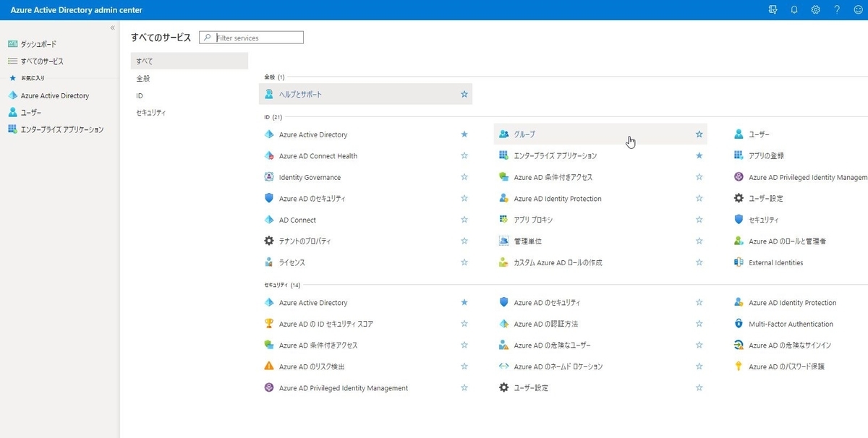Click Azure AD 条件付きアクセス icon under ID
The image size is (868, 438).
click(504, 177)
